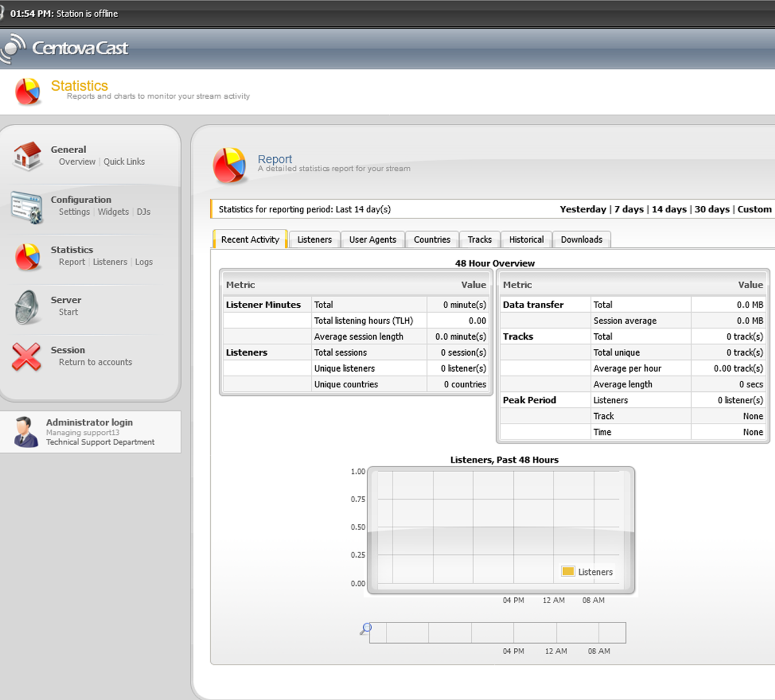The image size is (775, 700).
Task: Open the Custom reporting period
Action: click(754, 209)
